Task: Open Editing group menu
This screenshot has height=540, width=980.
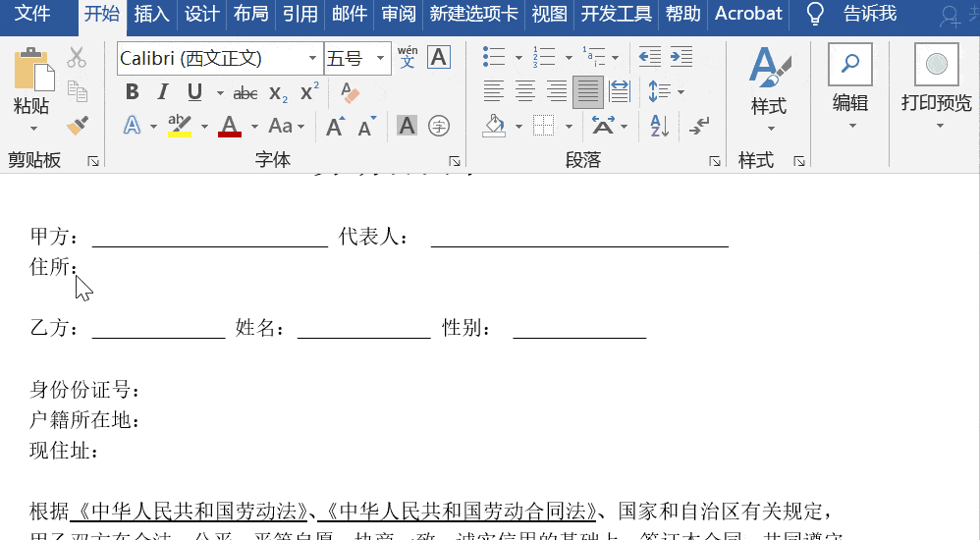Action: (x=850, y=86)
